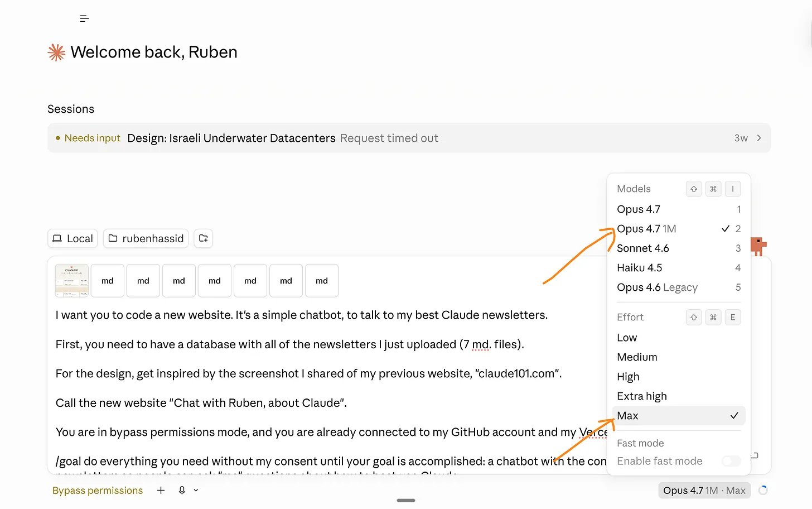The image size is (812, 509).
Task: Click the Needs input status label
Action: pos(92,138)
